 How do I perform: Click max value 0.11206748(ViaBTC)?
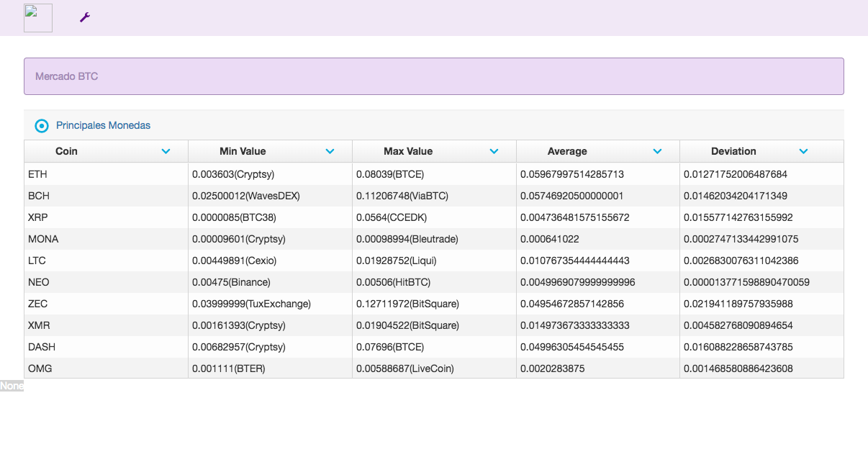tap(403, 196)
